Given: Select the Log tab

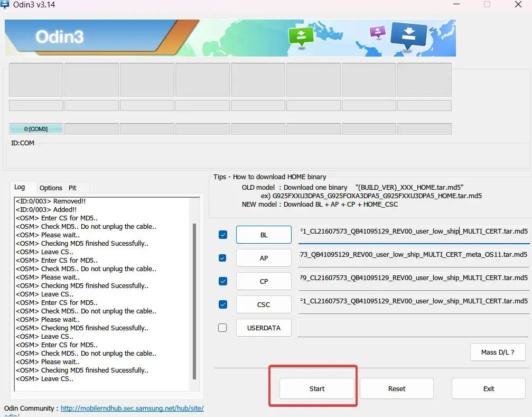Looking at the screenshot, I should point(20,187).
